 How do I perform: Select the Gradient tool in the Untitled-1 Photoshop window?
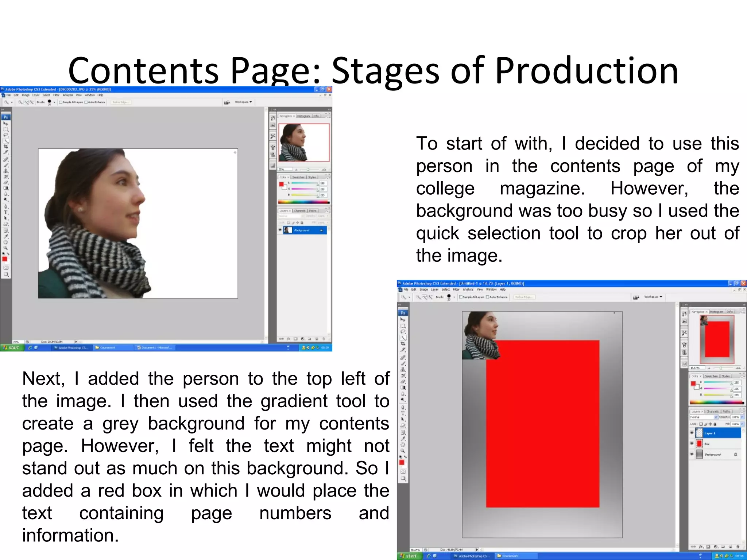tap(403, 387)
